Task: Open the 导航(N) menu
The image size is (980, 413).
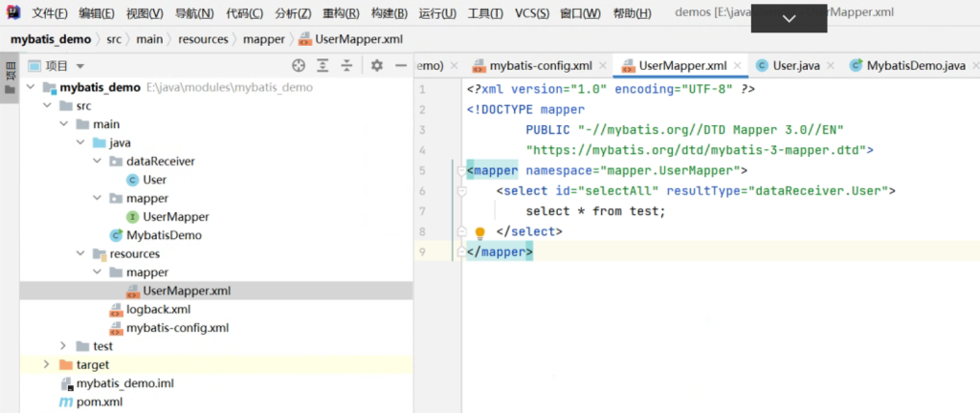Action: pyautogui.click(x=193, y=13)
